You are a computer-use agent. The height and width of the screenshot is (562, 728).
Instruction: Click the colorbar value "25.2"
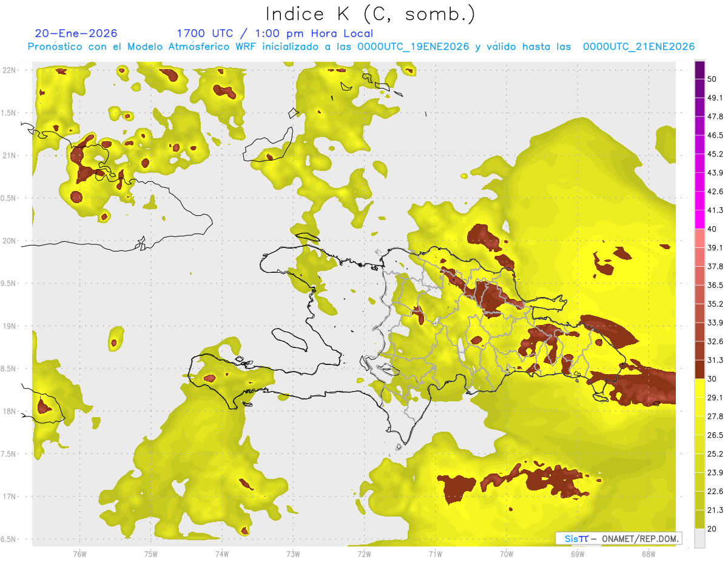[x=715, y=454]
